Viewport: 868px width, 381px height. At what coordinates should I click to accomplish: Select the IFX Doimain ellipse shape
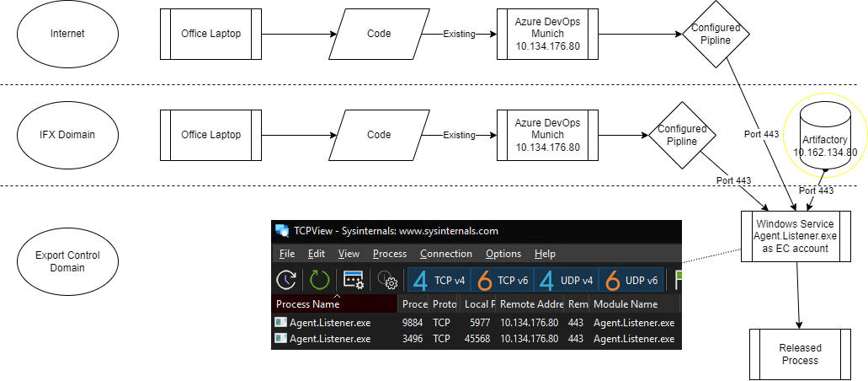[x=67, y=135]
